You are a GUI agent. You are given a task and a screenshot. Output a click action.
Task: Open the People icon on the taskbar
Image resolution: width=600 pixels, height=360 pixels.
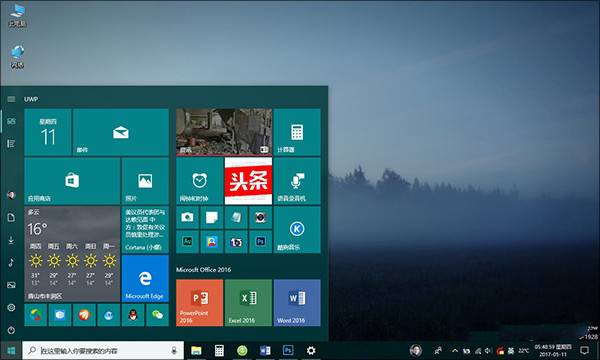coord(438,350)
